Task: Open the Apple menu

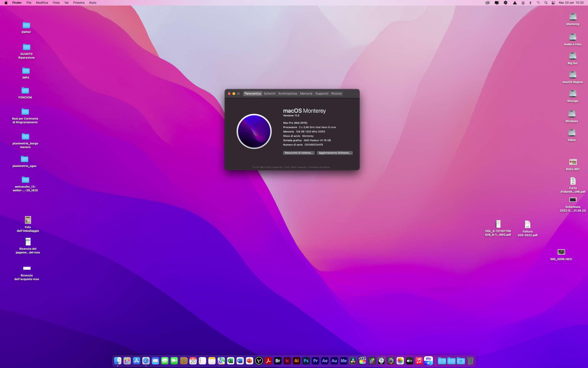Action: coord(6,3)
